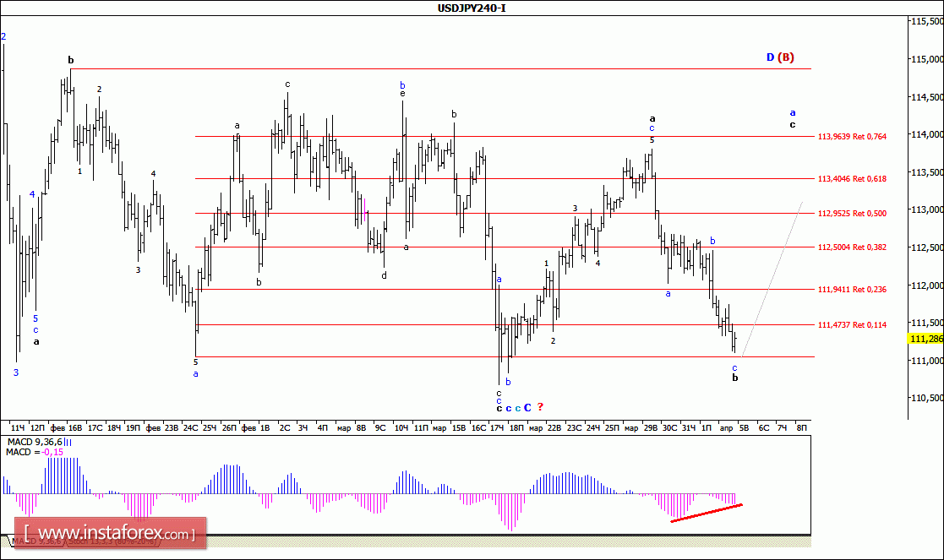Click the 9С date on time axis
This screenshot has height=560, width=944.
coord(380,427)
